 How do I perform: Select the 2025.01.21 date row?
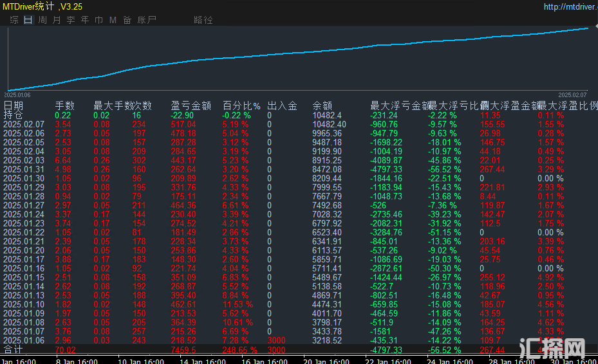[299, 242]
